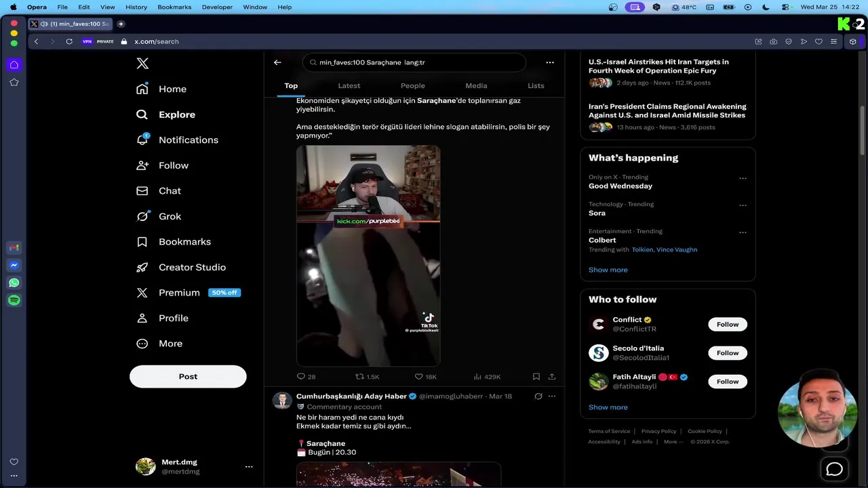Play the purplebixi video thumbnail
The image size is (868, 488).
(368, 256)
